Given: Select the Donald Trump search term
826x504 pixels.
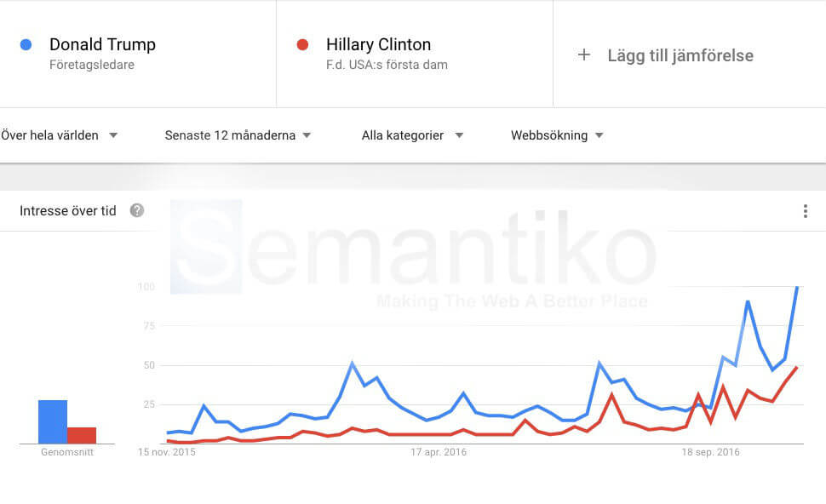Looking at the screenshot, I should point(102,44).
